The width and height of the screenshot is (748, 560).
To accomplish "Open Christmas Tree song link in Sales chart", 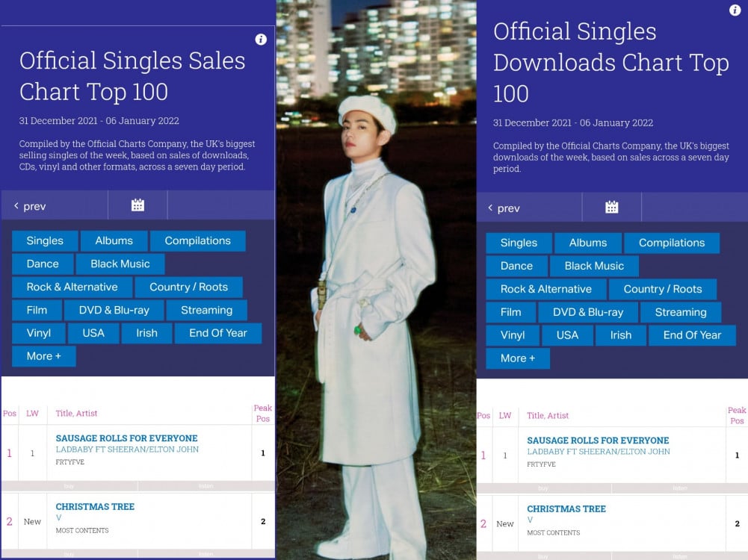I will (x=95, y=507).
